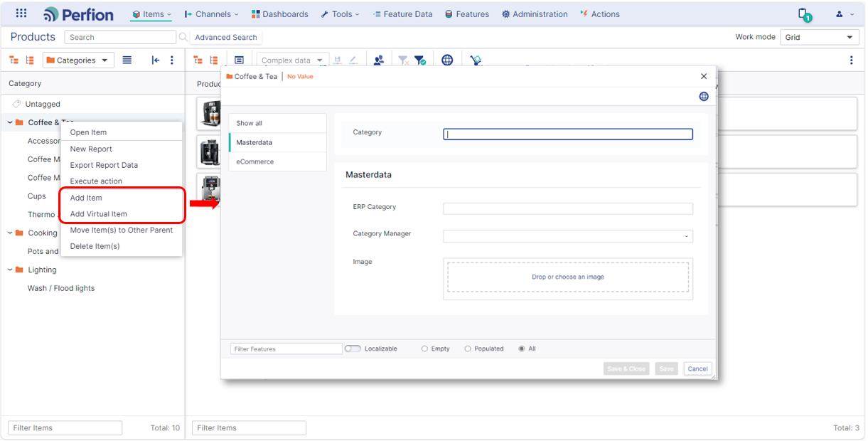Click the ERP Category input field
Screen dimensions: 868x441
[x=568, y=208]
